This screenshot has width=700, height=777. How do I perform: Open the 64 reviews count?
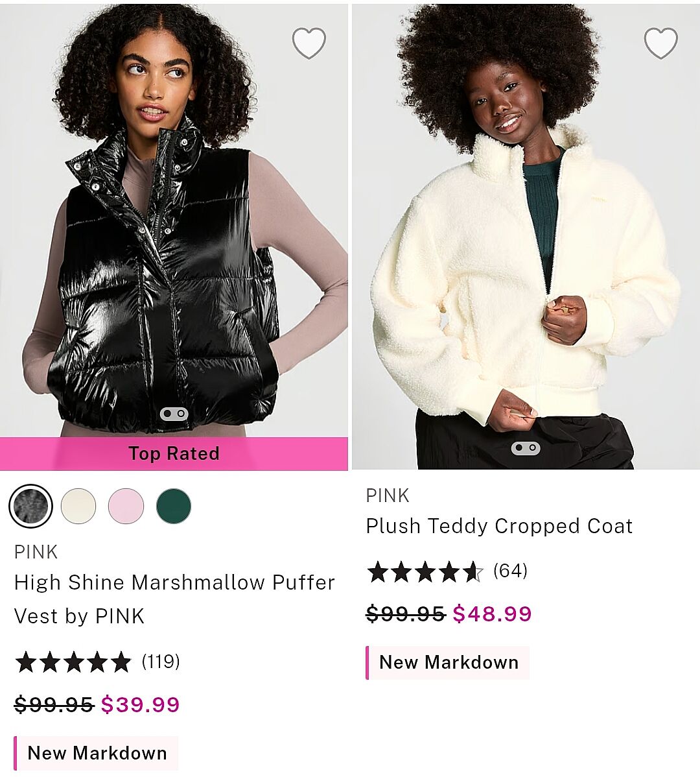click(510, 571)
